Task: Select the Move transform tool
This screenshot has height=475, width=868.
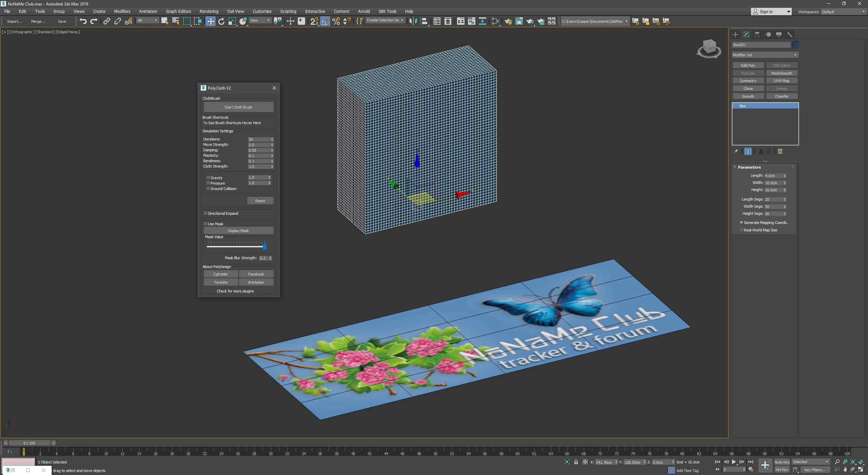Action: click(x=210, y=21)
